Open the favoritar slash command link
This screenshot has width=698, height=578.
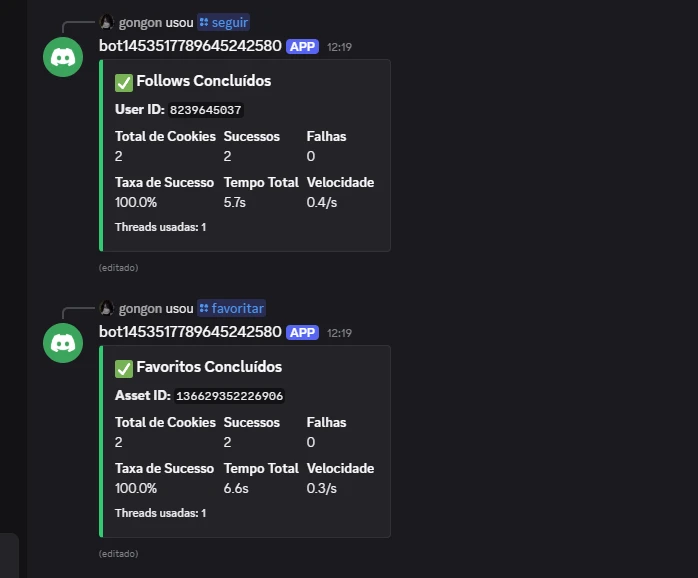pos(231,308)
